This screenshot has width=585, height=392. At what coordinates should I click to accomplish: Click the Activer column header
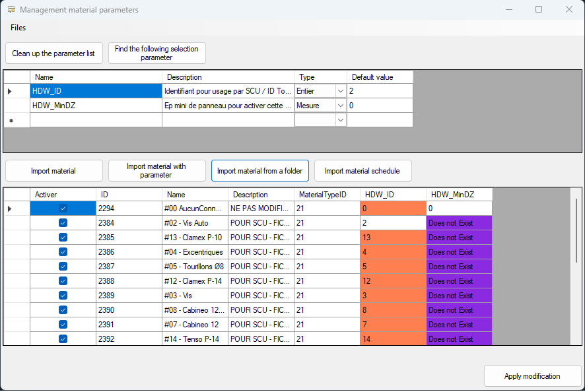[x=63, y=195]
